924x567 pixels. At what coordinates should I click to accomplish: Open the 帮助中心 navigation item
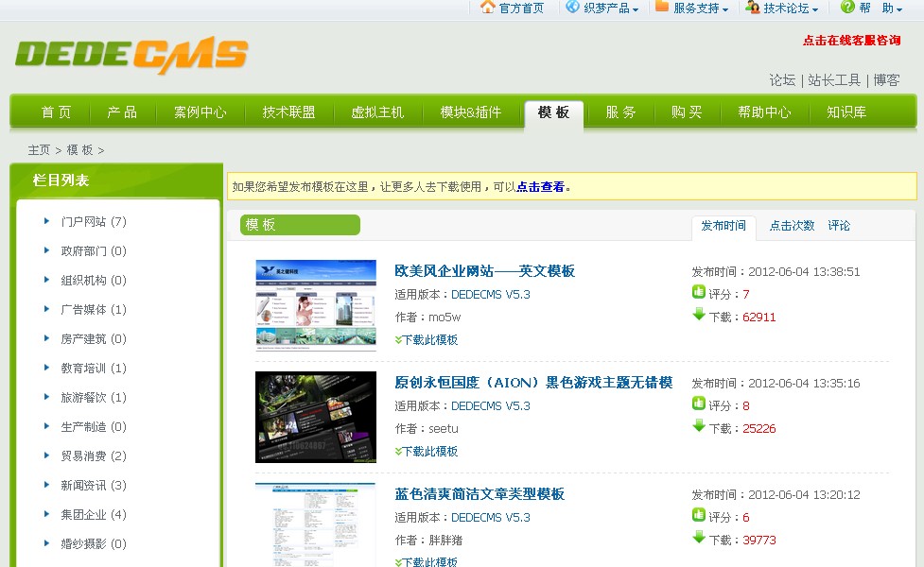(764, 112)
